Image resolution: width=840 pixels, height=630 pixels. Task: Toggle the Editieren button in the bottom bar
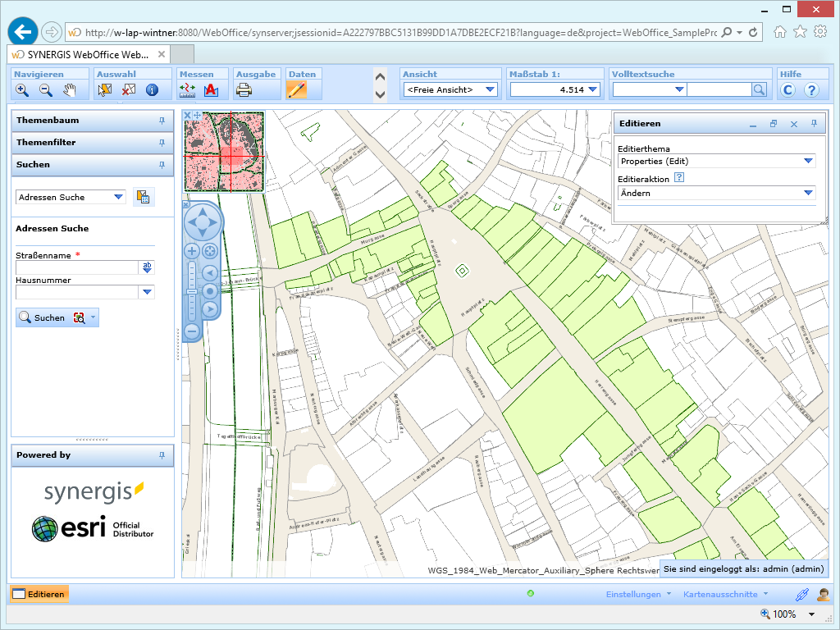39,594
